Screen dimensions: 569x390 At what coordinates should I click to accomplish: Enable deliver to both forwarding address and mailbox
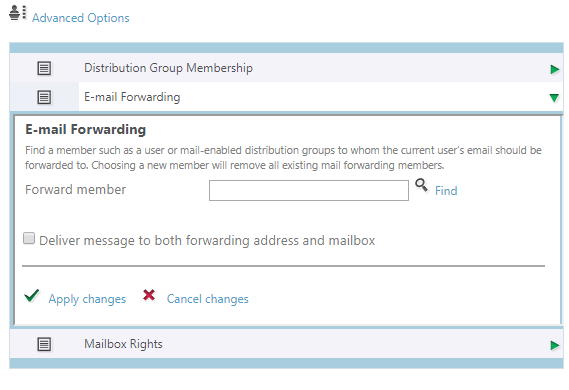[x=29, y=238]
